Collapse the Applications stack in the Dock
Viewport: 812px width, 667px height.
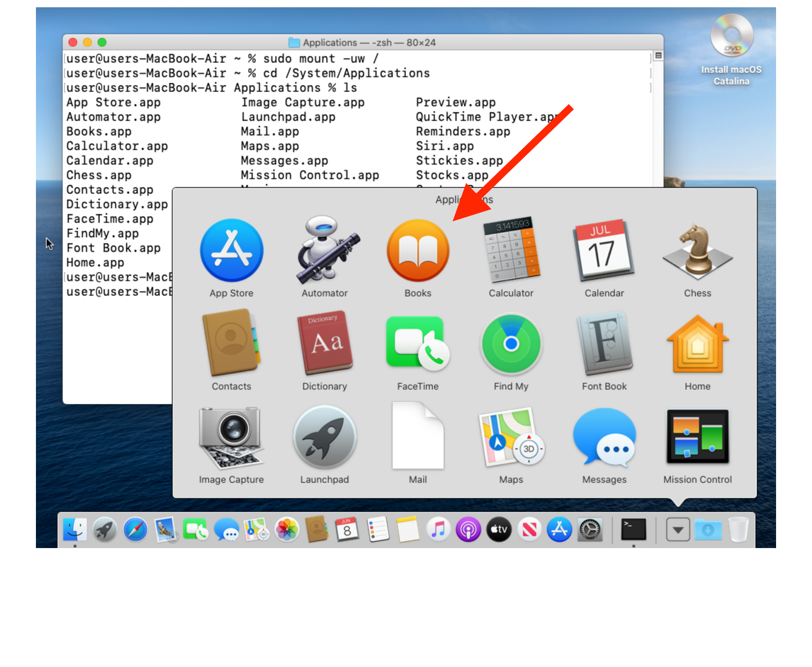[678, 529]
